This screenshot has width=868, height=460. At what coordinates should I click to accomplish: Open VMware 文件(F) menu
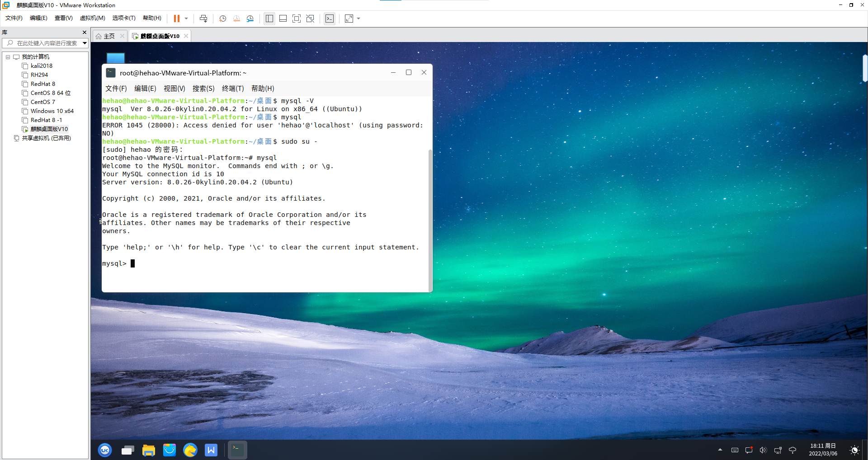click(x=14, y=18)
